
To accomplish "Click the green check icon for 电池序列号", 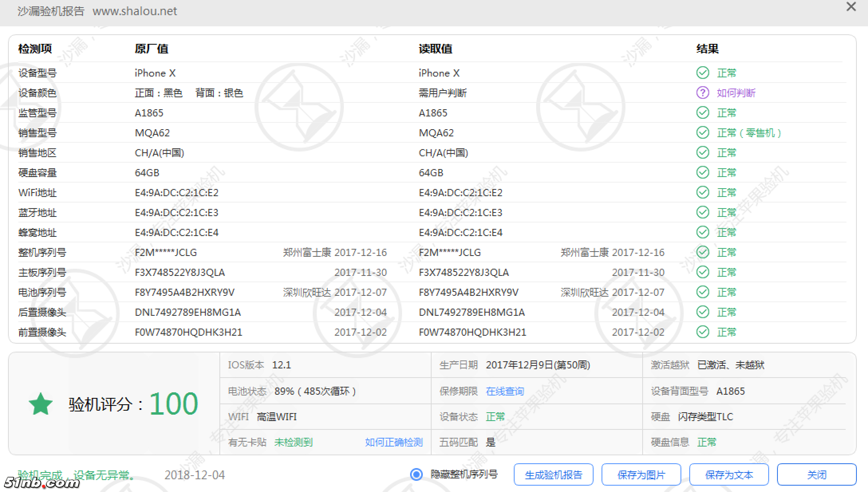I will click(x=702, y=292).
